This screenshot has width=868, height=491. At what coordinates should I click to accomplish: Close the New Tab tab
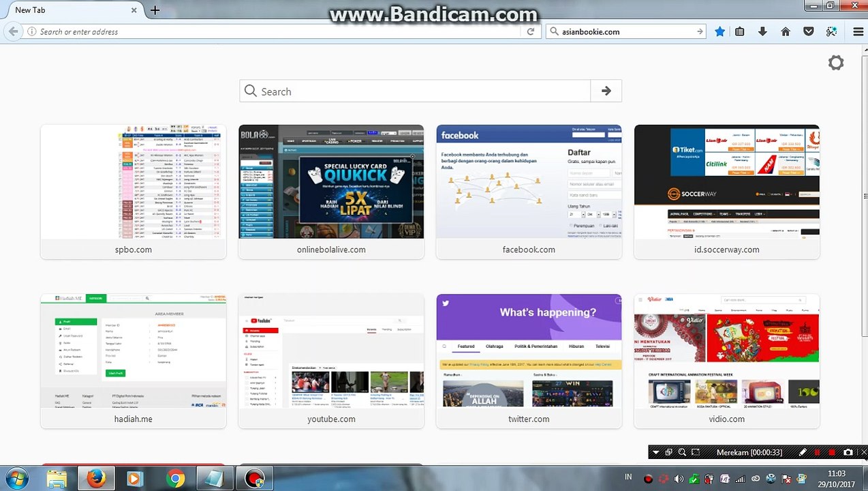134,10
